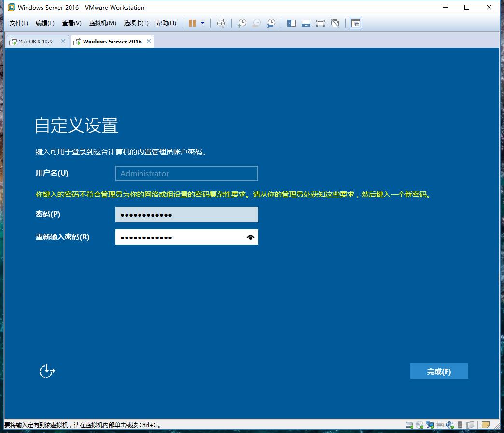Click the sound card status icon
This screenshot has height=433, width=504.
point(450,425)
